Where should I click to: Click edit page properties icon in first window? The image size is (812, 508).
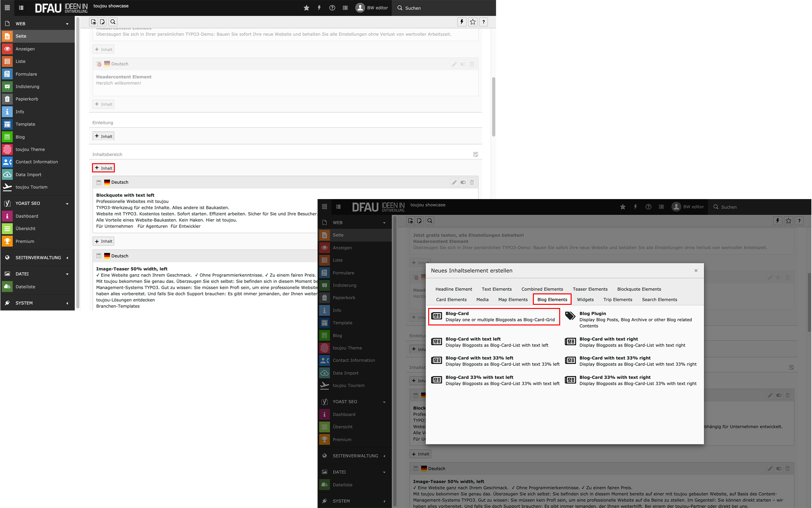(x=103, y=22)
